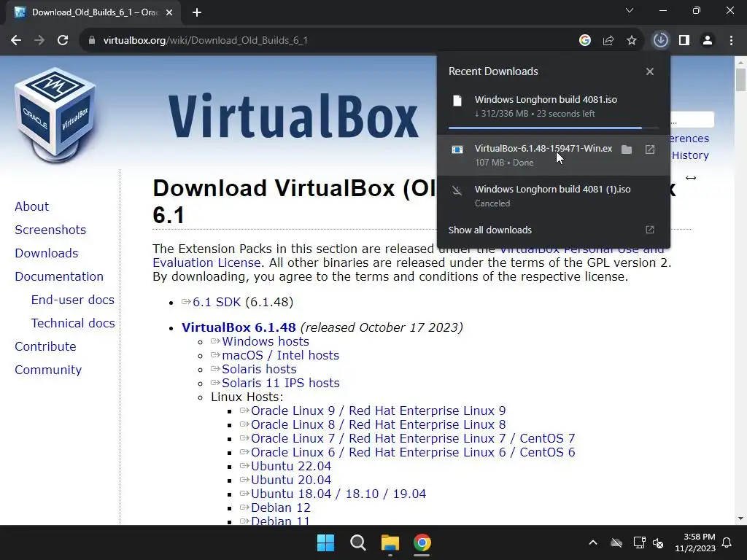Open the notifications bell in taskbar
This screenshot has height=560, width=747.
click(727, 542)
